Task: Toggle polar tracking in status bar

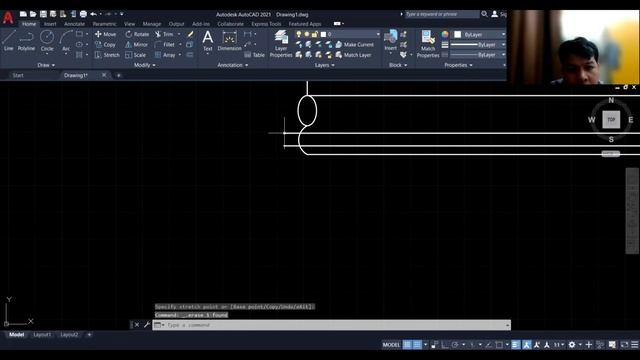Action: pos(455,345)
